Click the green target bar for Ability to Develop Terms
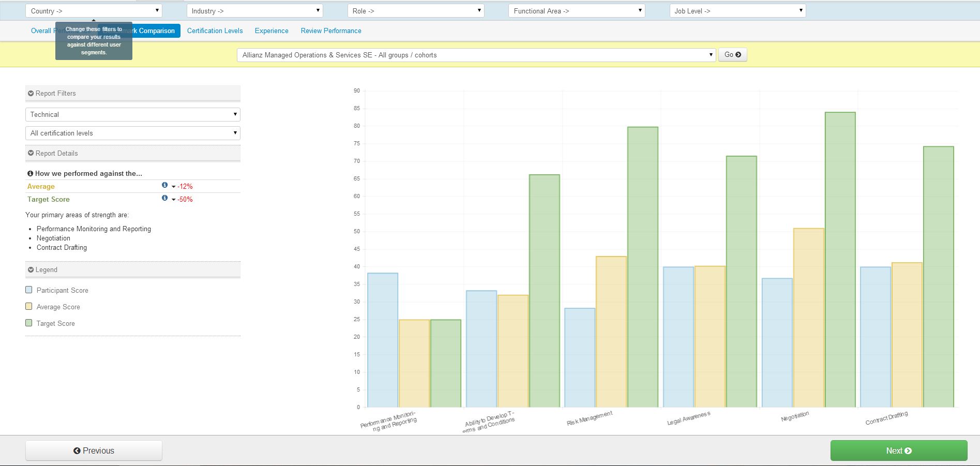Viewport: 980px width, 466px height. point(545,291)
